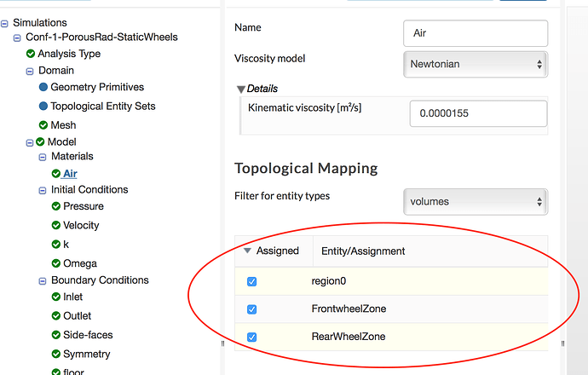Uncheck the region0 assignment checkbox
Viewport: 588px width, 375px height.
click(x=251, y=281)
